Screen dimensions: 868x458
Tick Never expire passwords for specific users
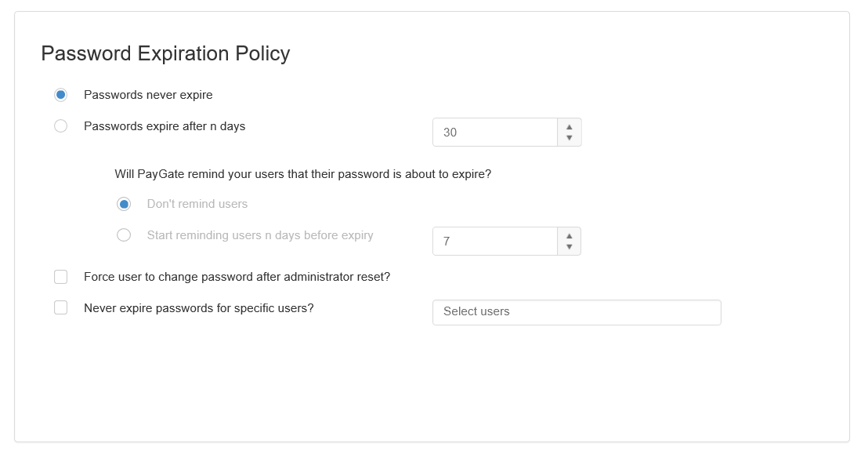tap(61, 307)
